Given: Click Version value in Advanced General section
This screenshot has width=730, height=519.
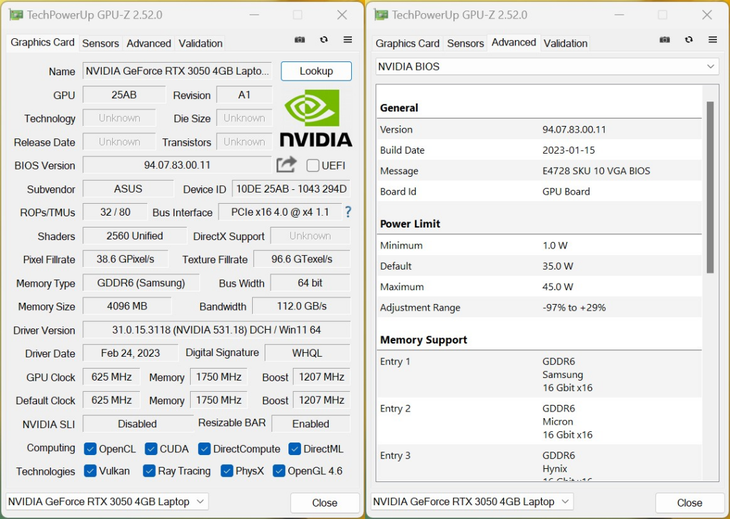Looking at the screenshot, I should (574, 129).
